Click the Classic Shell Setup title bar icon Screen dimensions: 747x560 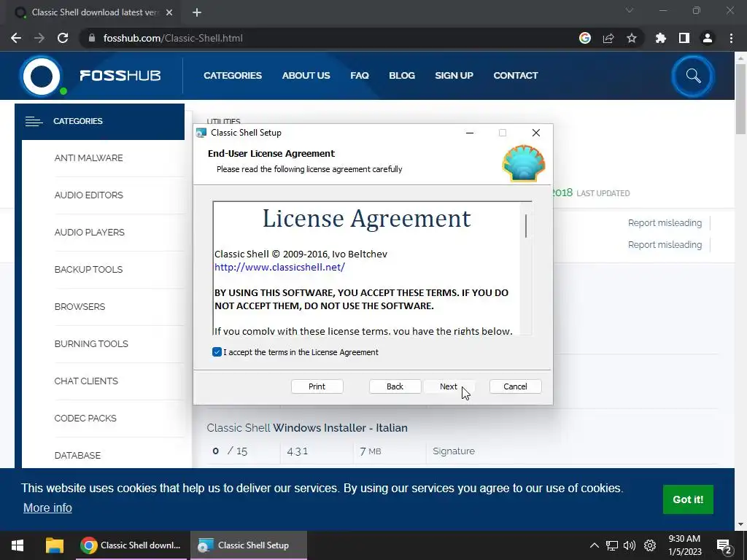point(201,133)
